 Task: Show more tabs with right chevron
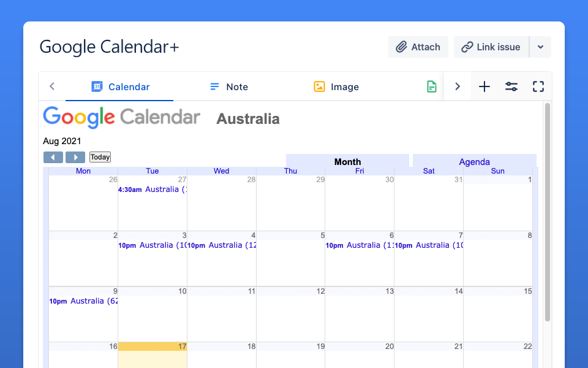point(458,86)
